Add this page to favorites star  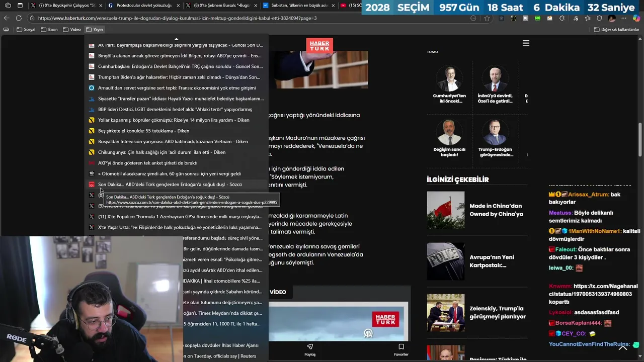pyautogui.click(x=487, y=18)
